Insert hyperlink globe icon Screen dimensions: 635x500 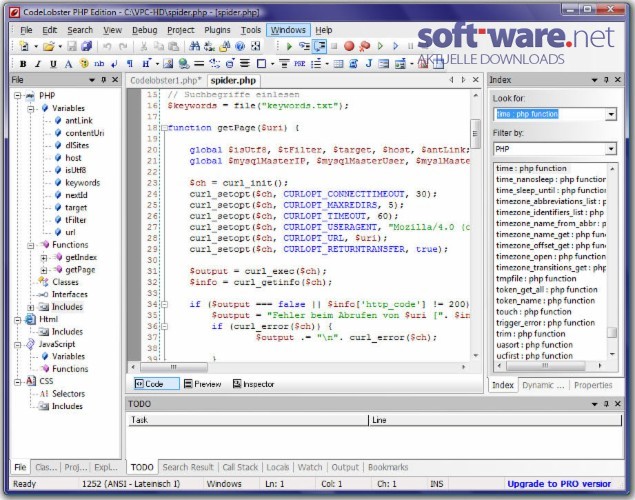183,64
